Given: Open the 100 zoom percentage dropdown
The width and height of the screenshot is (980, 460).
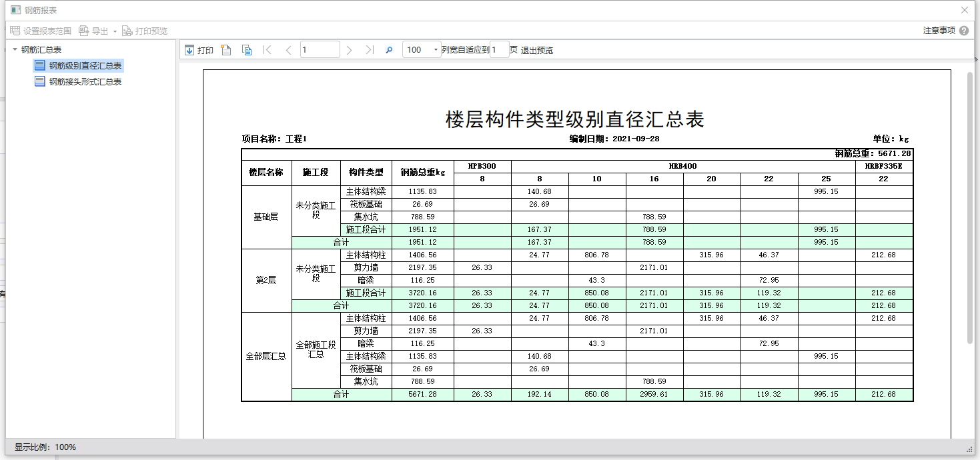Looking at the screenshot, I should [x=436, y=50].
